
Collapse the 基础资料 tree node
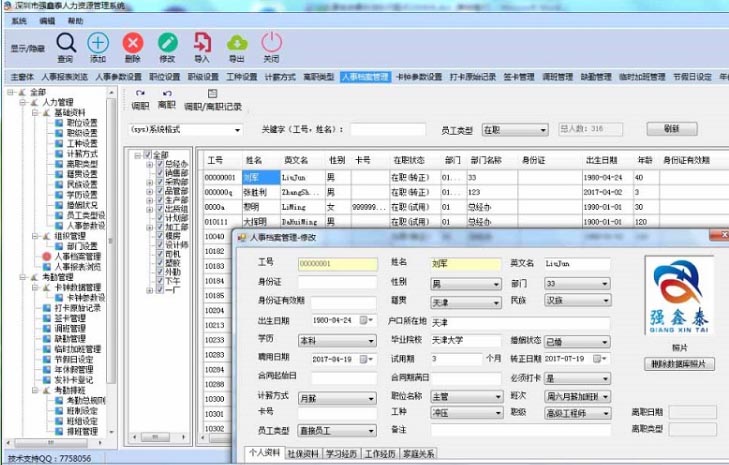coord(33,111)
